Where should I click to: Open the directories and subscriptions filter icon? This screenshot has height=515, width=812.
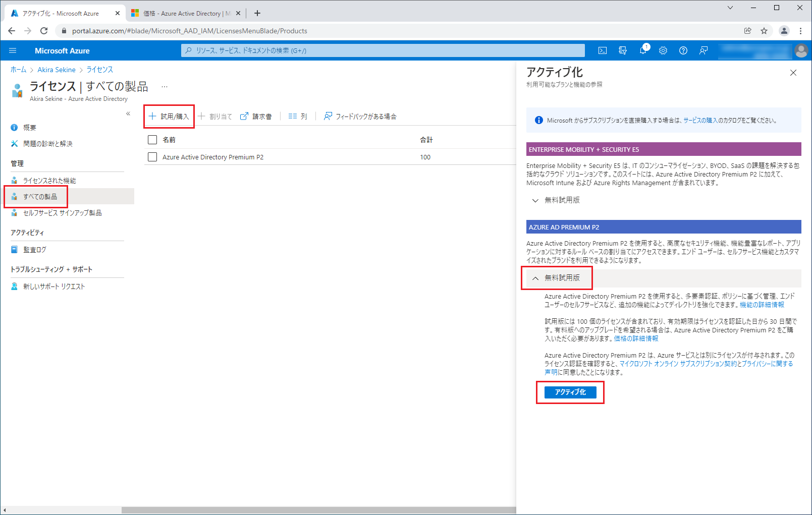tap(623, 50)
